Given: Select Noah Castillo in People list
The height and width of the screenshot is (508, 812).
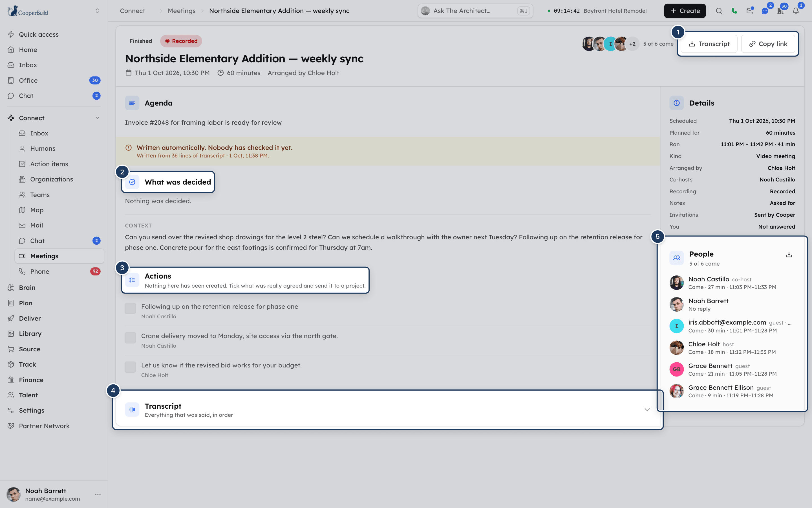Looking at the screenshot, I should pyautogui.click(x=732, y=283).
